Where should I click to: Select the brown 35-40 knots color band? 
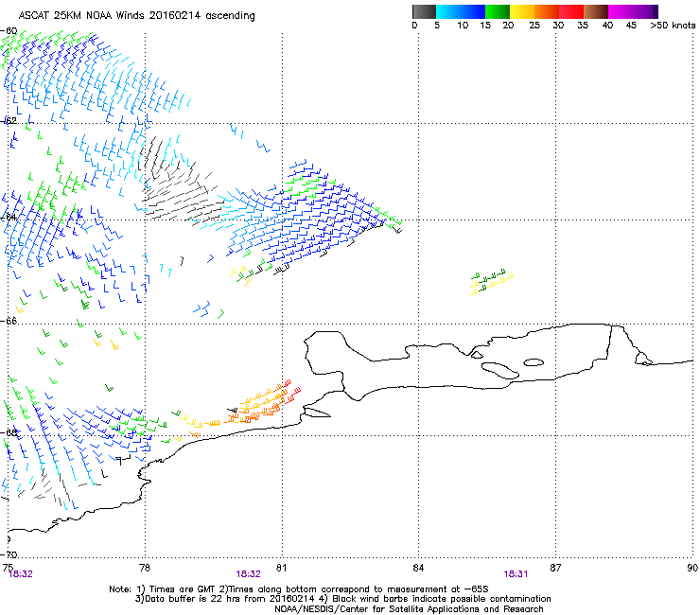(596, 11)
